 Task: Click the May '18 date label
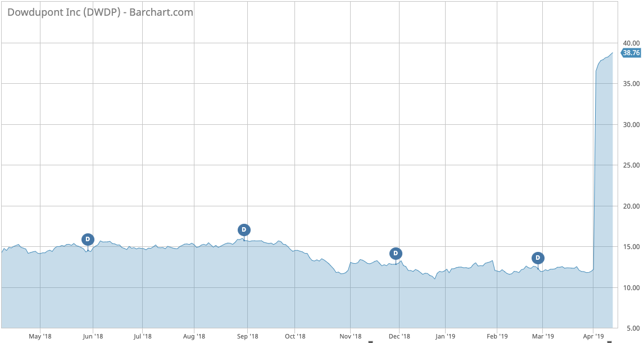40,336
